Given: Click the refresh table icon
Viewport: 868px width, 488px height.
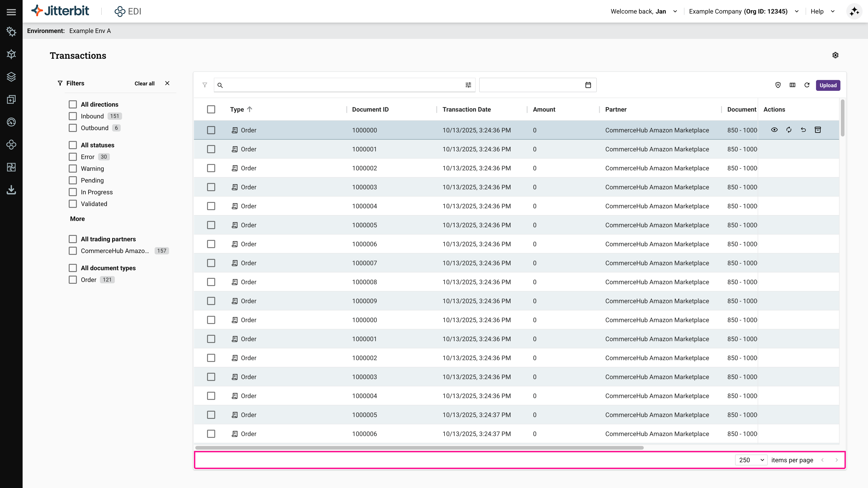Looking at the screenshot, I should click(807, 85).
